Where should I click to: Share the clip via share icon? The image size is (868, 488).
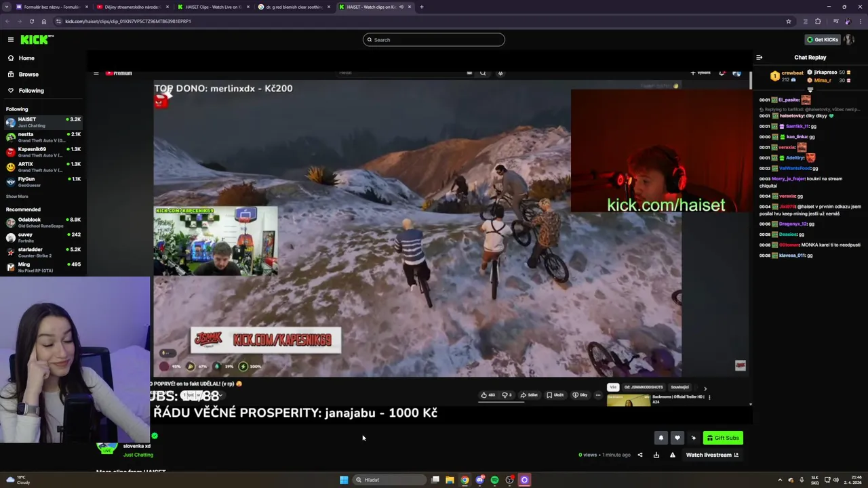click(x=639, y=455)
